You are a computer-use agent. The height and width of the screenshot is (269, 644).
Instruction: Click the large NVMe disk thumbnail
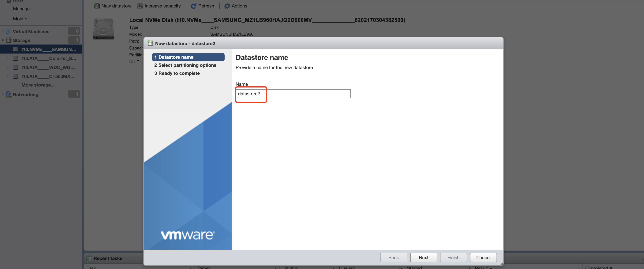point(104,29)
